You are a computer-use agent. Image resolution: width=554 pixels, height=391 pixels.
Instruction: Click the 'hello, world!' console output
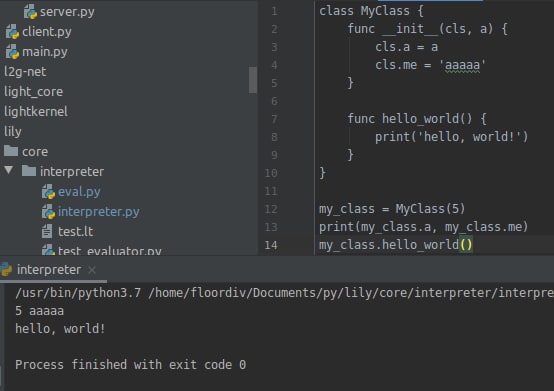click(x=60, y=329)
